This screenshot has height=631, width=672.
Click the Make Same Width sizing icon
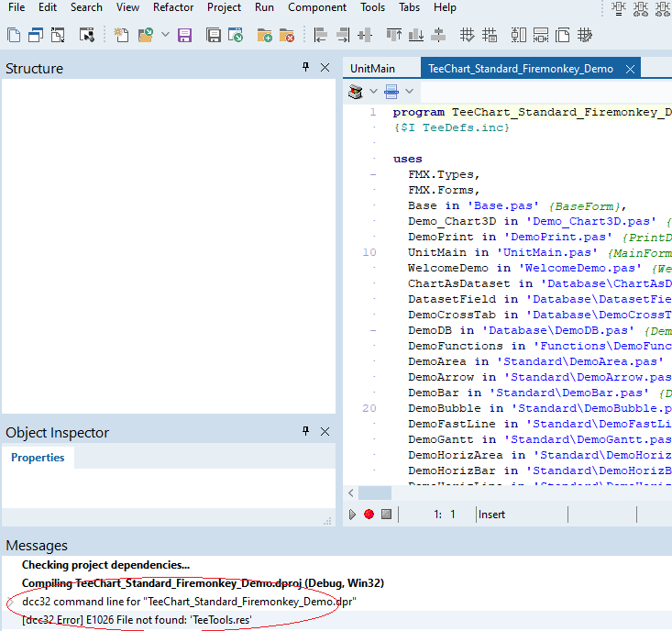[x=540, y=35]
